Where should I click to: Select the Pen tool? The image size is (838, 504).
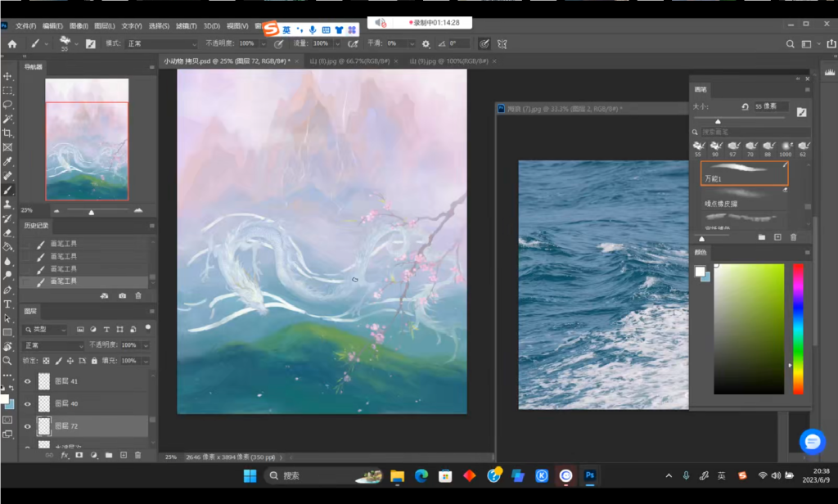(x=7, y=290)
